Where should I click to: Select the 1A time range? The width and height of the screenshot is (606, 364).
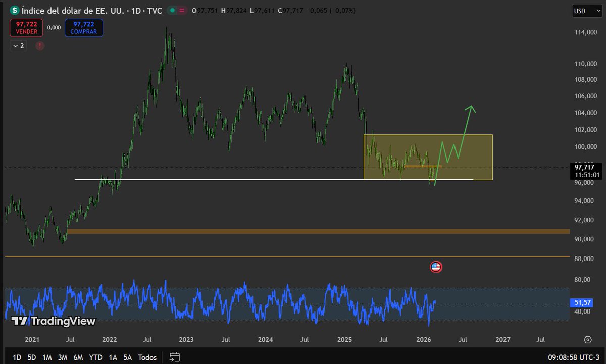[113, 357]
